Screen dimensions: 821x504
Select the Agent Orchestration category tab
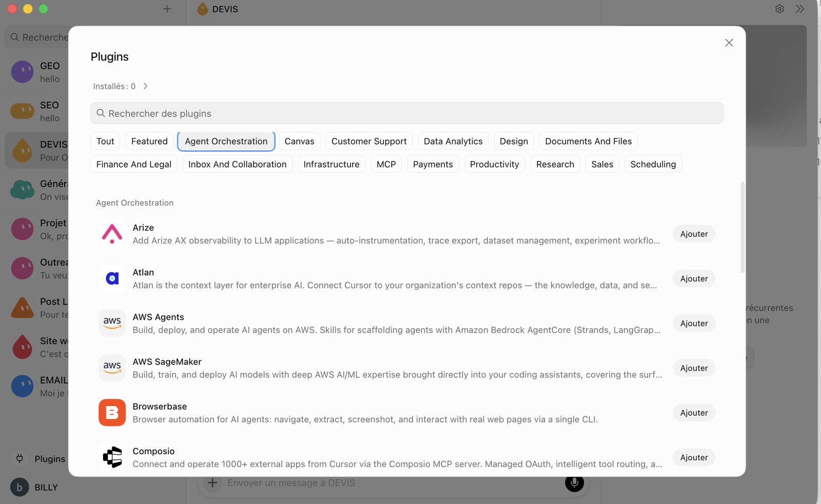point(226,141)
